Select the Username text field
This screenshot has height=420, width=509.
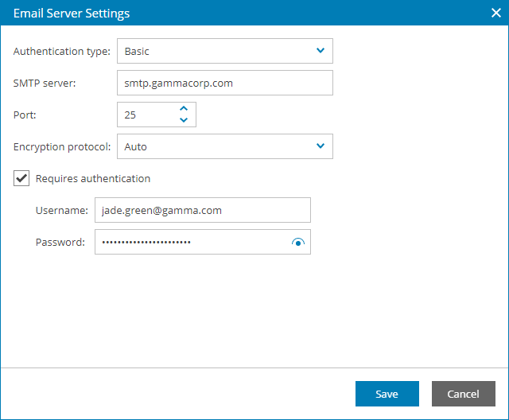pos(202,210)
